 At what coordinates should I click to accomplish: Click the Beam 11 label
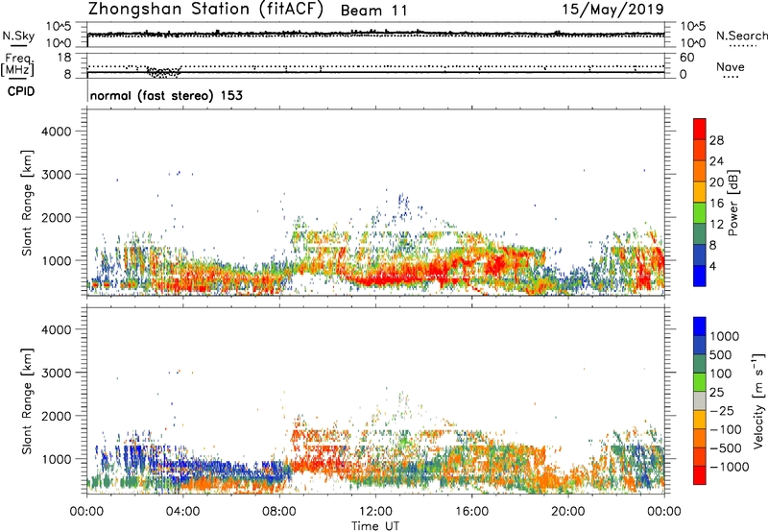(374, 11)
